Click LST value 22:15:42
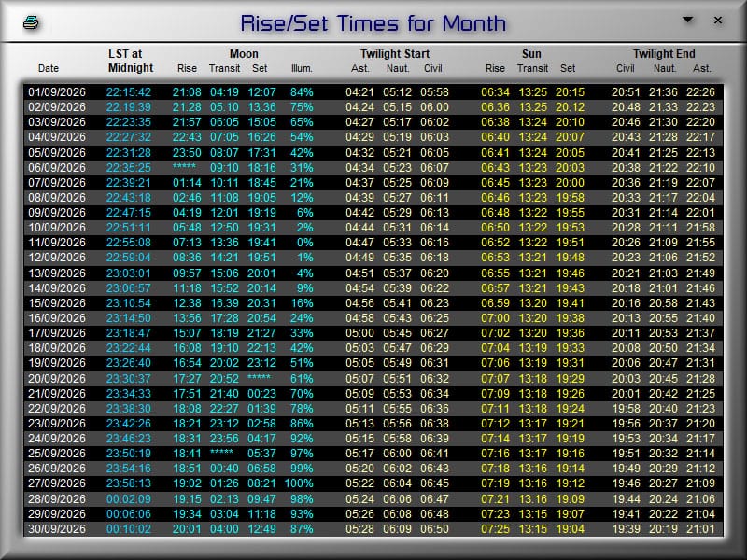Screen dimensions: 747x560 (x=129, y=91)
